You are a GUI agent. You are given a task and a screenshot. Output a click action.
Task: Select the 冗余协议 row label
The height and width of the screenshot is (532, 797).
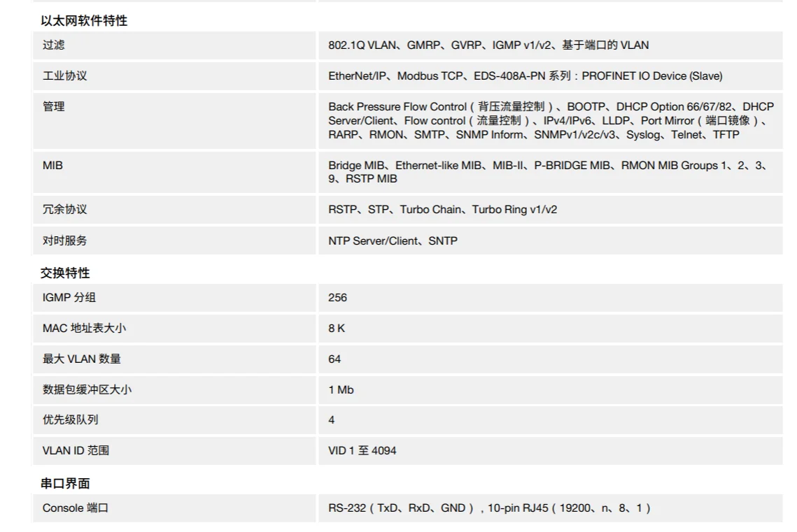coord(65,210)
